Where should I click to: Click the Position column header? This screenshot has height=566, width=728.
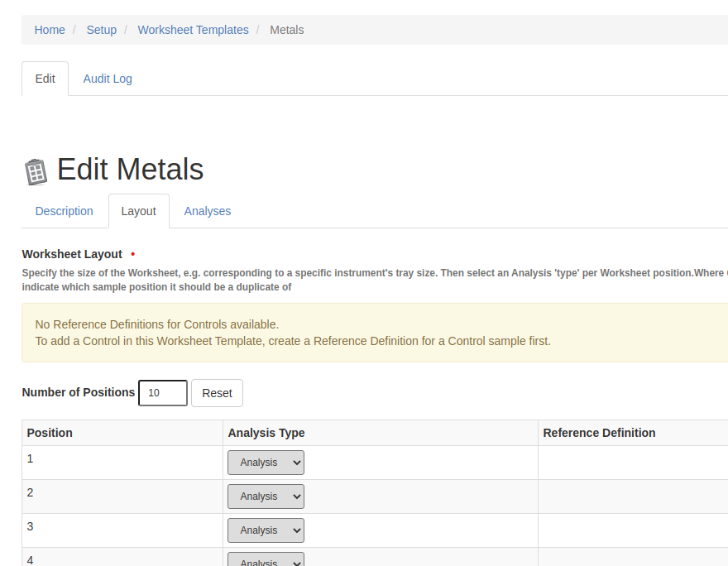point(50,432)
